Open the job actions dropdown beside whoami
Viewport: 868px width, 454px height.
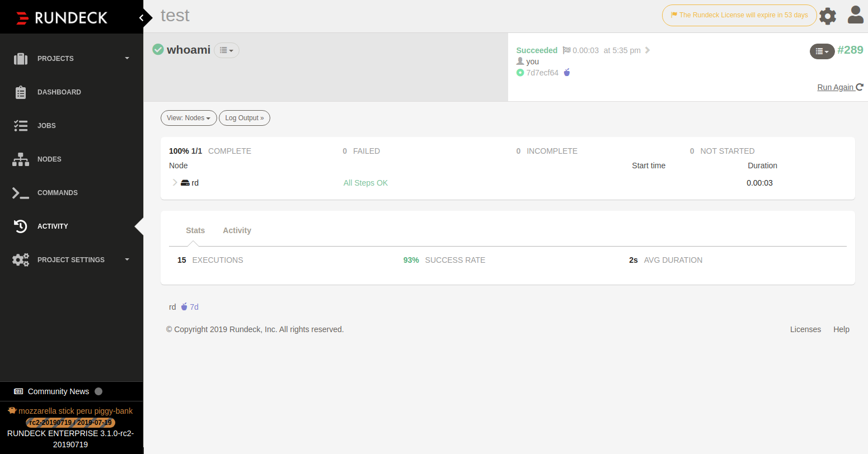click(x=226, y=50)
